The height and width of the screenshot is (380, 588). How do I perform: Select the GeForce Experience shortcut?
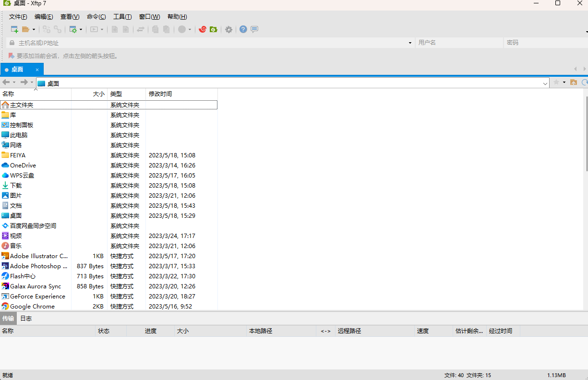pyautogui.click(x=108, y=296)
